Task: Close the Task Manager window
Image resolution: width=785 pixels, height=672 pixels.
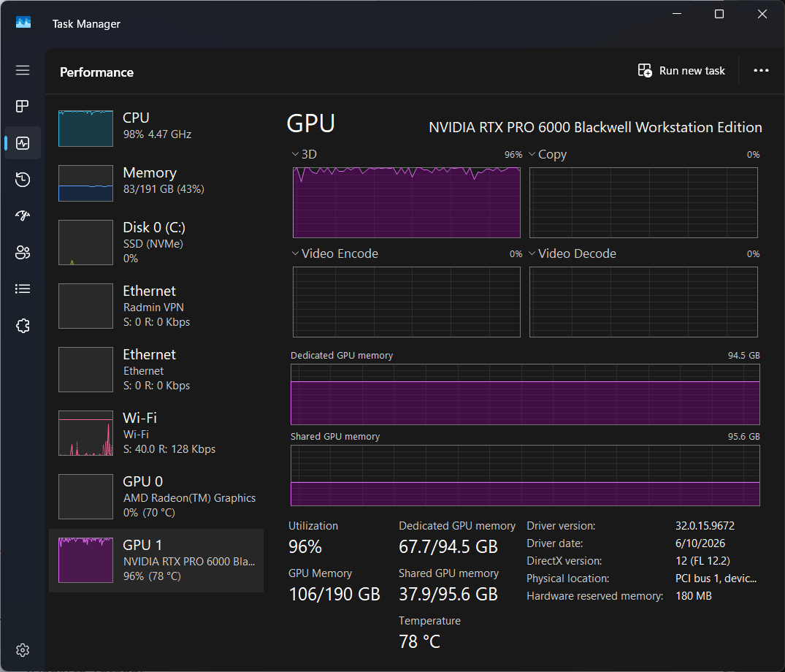Action: (x=762, y=14)
